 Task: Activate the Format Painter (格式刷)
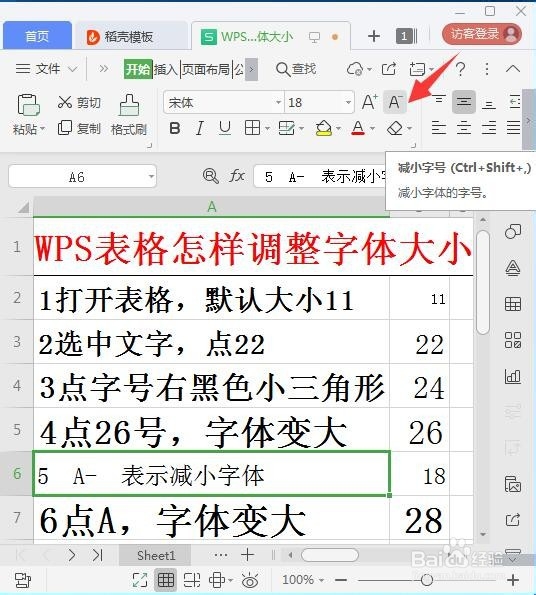coord(129,115)
